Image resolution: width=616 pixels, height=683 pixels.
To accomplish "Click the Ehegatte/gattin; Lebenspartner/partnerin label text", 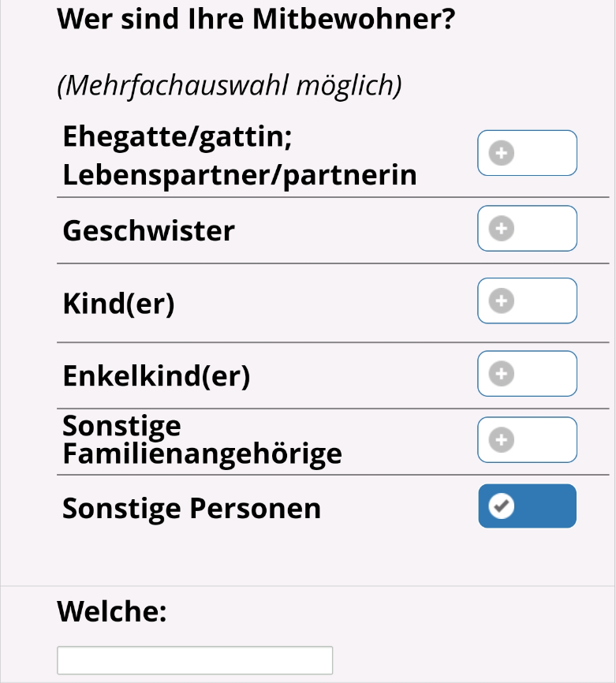I will coord(239,155).
